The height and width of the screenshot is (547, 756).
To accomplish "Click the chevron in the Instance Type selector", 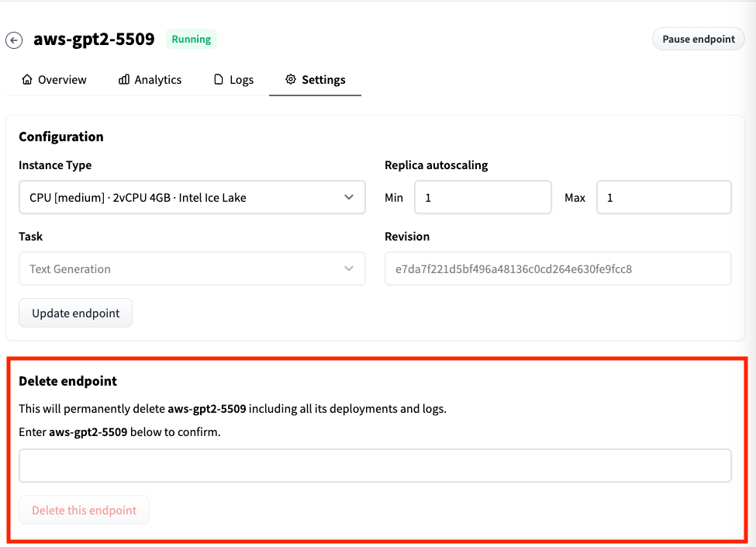I will tap(349, 198).
